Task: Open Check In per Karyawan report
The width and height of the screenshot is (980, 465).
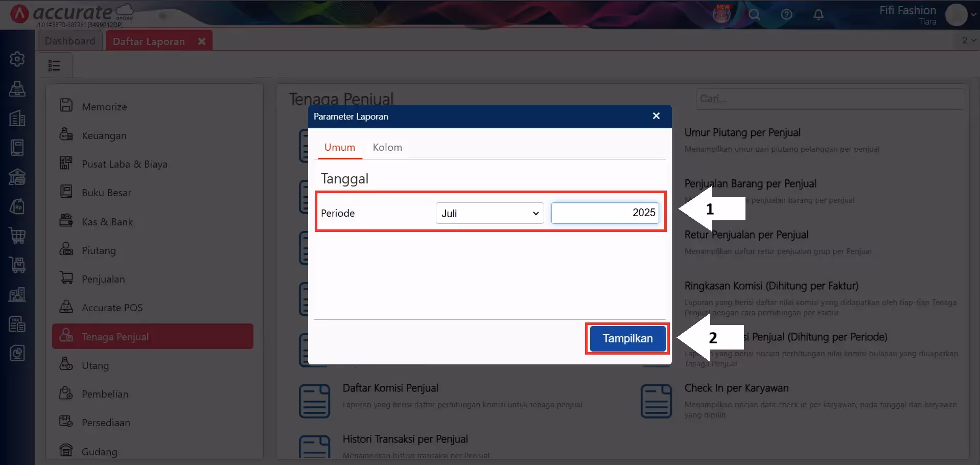Action: click(736, 388)
